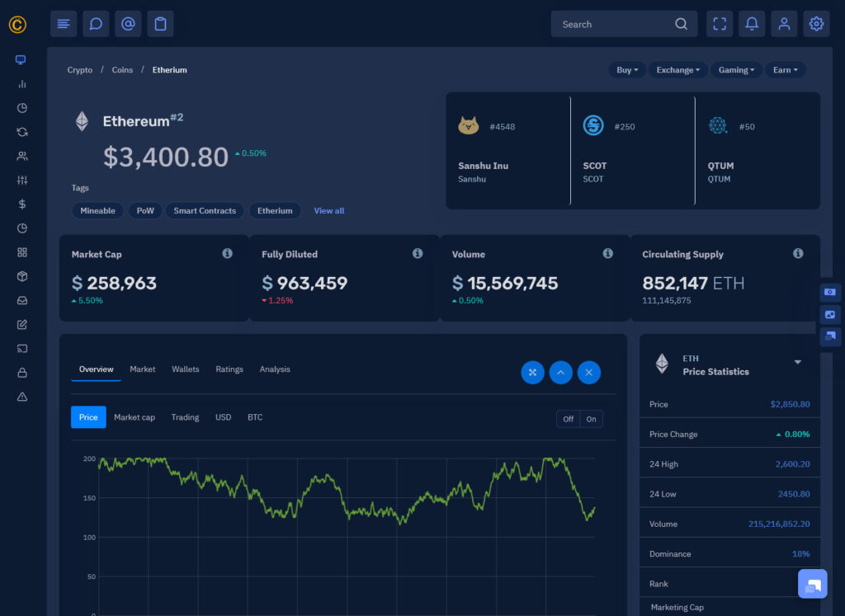845x616 pixels.
Task: Select the dollar sign sidebar icon
Action: click(x=22, y=204)
